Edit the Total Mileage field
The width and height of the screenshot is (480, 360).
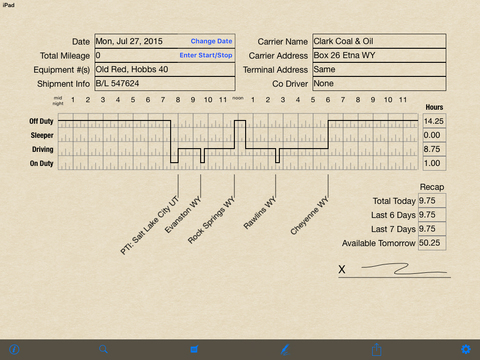coord(165,55)
